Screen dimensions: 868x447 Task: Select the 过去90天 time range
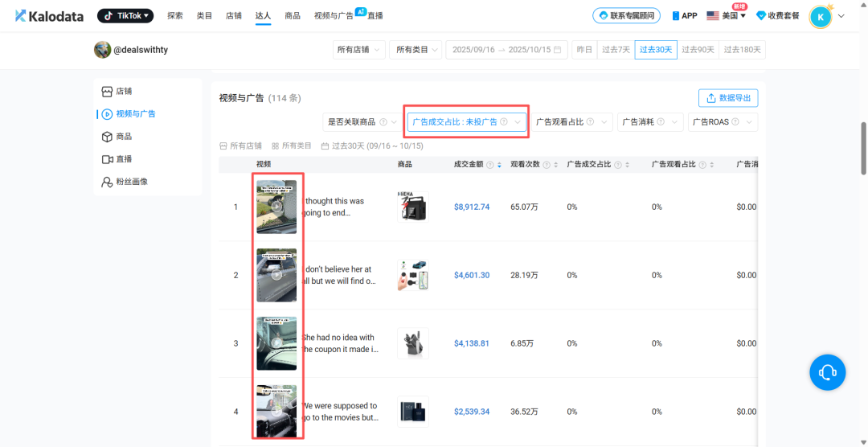coord(698,50)
